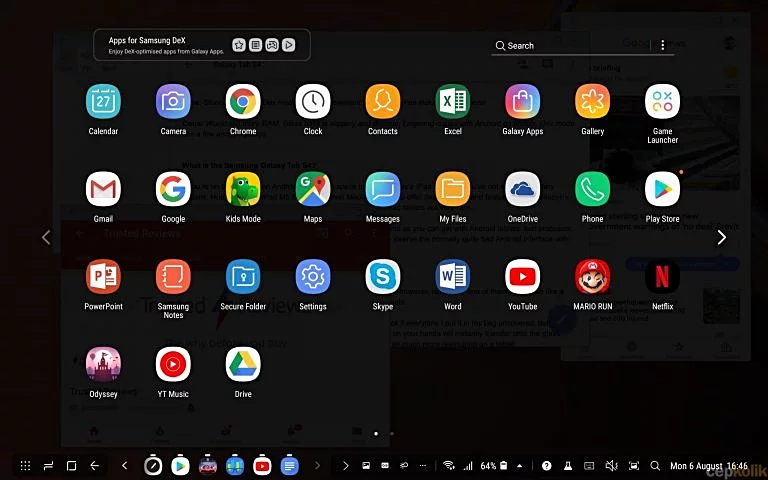Open the three-dot options menu beside Search

coord(663,45)
